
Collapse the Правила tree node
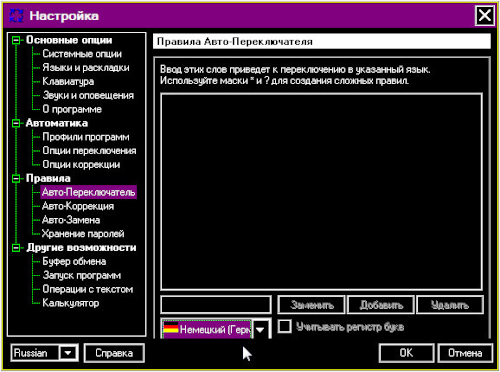click(x=16, y=179)
